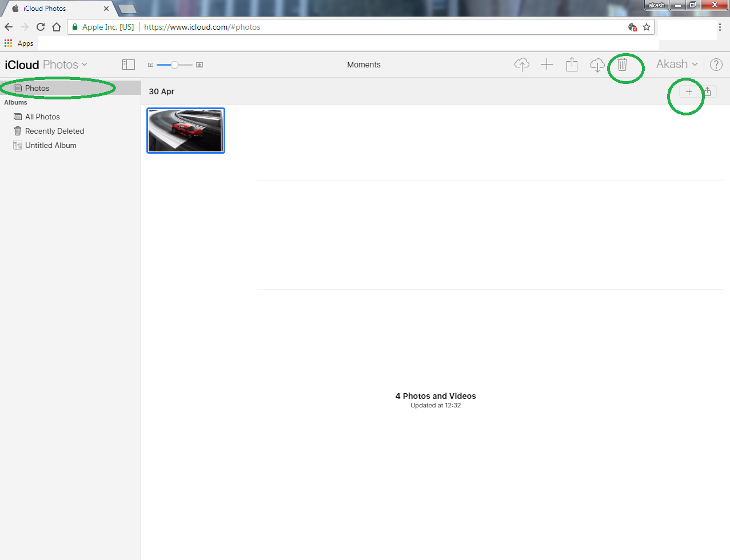Click the Updated at 12:32 status text

click(x=436, y=405)
